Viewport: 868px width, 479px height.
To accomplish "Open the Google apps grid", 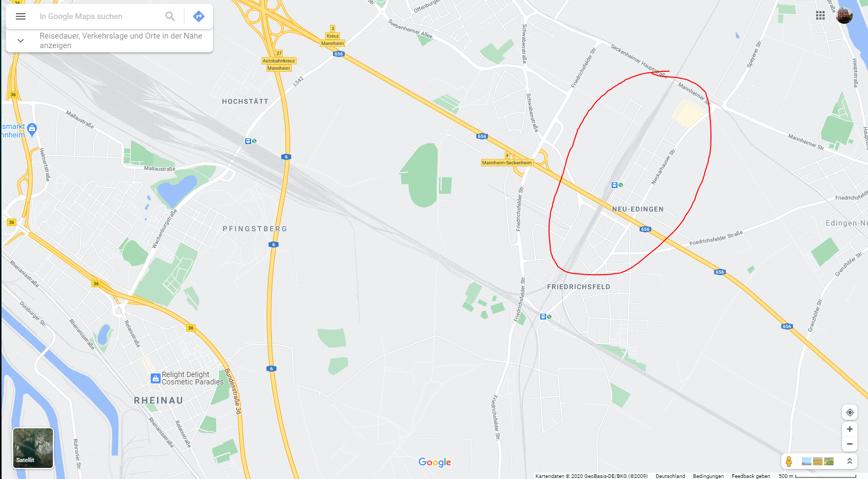I will point(820,15).
